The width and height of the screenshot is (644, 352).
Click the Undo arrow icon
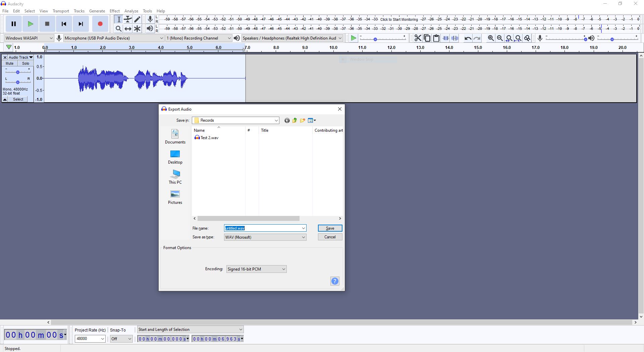coord(468,38)
